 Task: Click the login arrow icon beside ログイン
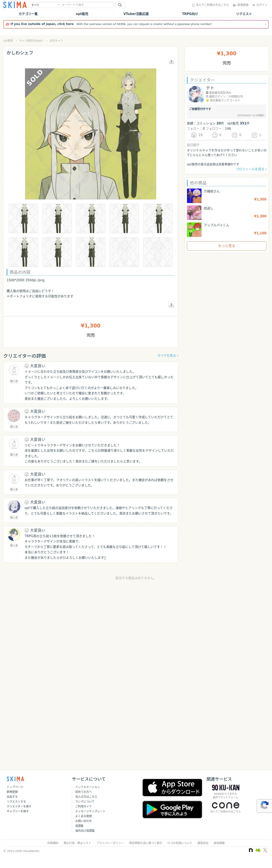pos(253,5)
